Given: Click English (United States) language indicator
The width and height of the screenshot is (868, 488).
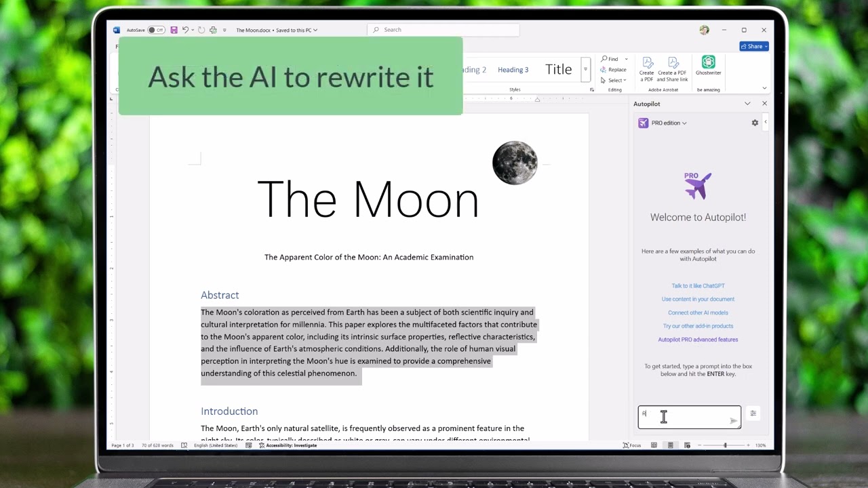Looking at the screenshot, I should click(216, 445).
